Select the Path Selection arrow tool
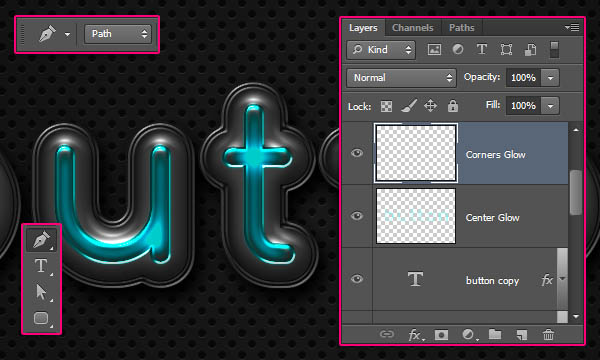This screenshot has width=600, height=360. 41,292
